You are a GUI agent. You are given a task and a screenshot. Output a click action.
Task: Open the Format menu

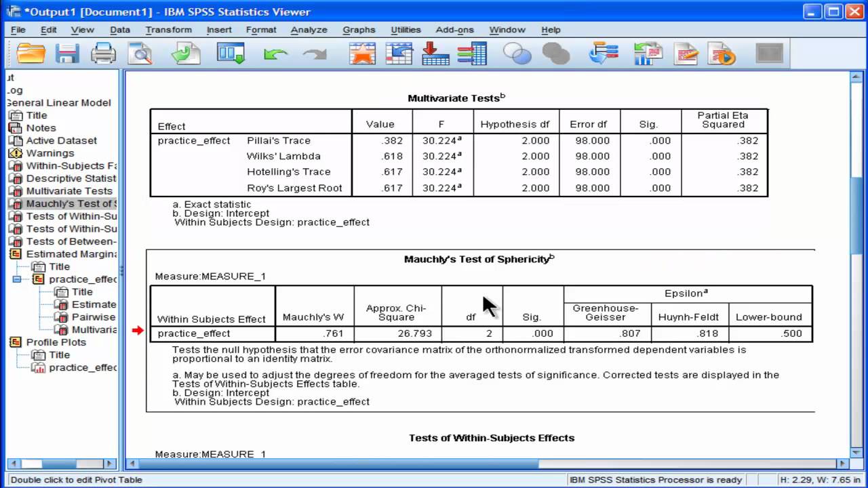point(261,30)
